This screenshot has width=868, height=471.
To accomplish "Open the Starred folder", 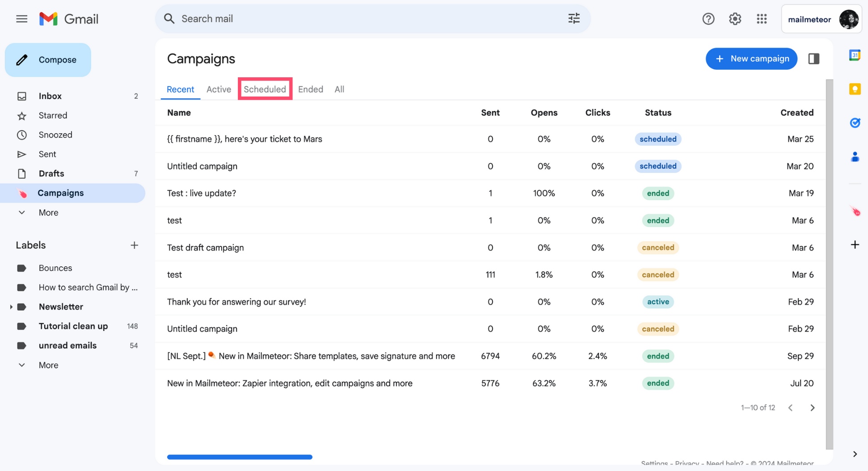I will (x=72, y=115).
